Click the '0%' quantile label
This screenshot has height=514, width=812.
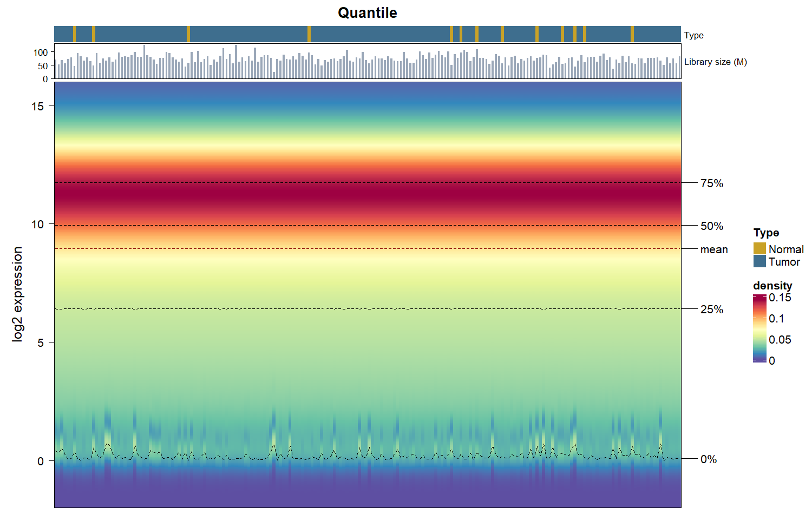(709, 459)
